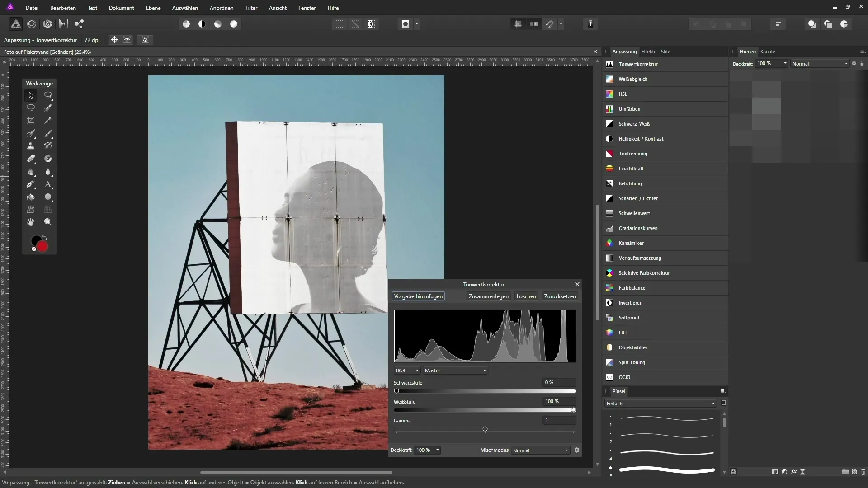This screenshot has height=488, width=868.
Task: Open the Ebenen blend mode Normal dropdown
Action: [820, 64]
